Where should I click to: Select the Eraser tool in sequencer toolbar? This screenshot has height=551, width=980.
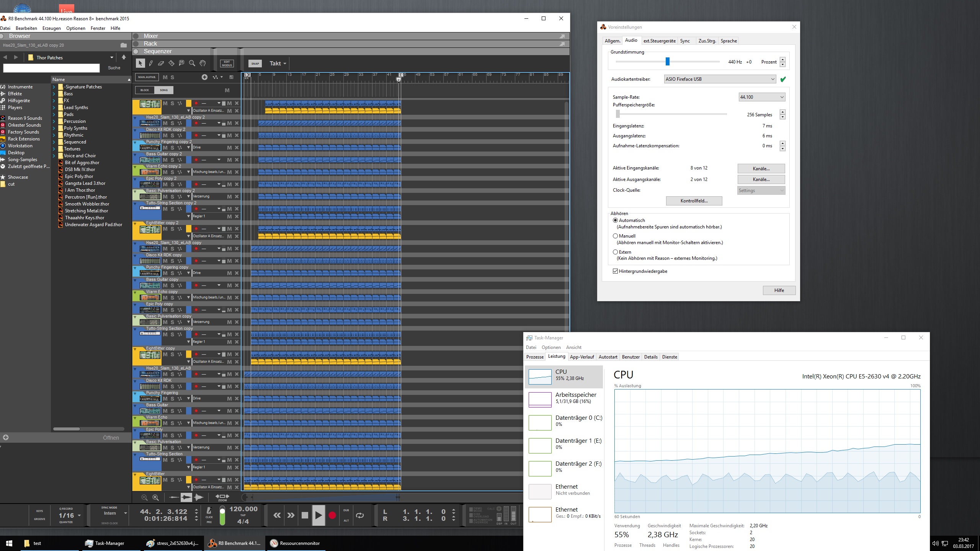[x=161, y=64]
